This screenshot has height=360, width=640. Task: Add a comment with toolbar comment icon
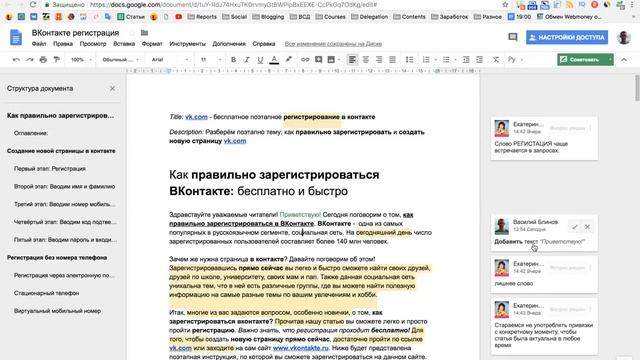(318, 60)
